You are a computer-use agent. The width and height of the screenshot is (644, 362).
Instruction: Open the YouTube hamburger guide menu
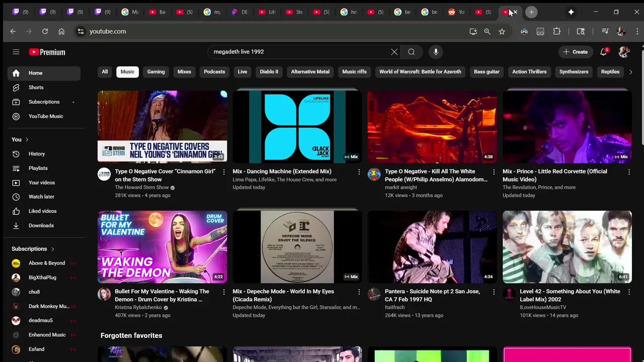point(16,52)
